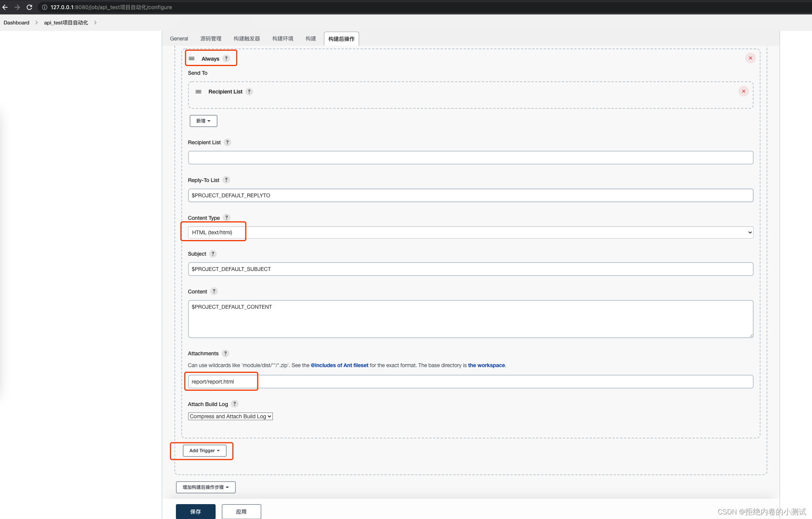Click the drag handle beside Recipient List
Image resolution: width=812 pixels, height=519 pixels.
(x=198, y=92)
